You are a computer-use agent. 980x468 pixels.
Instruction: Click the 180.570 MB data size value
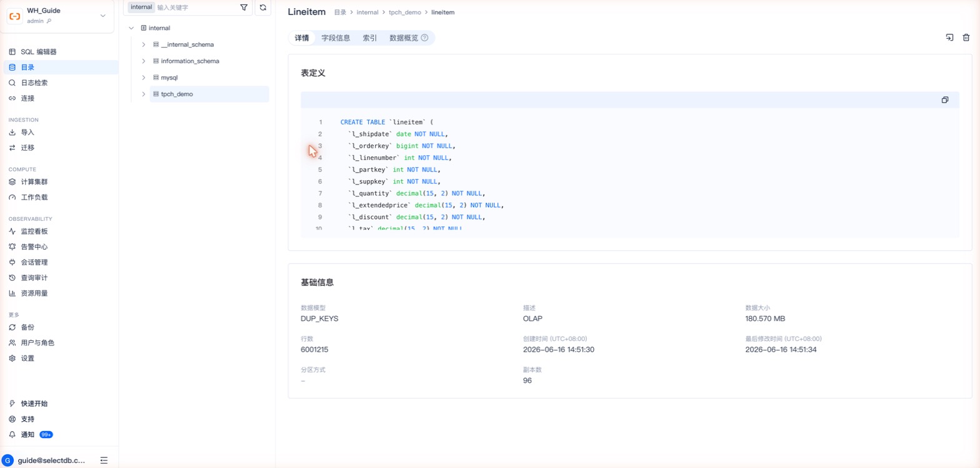click(765, 318)
